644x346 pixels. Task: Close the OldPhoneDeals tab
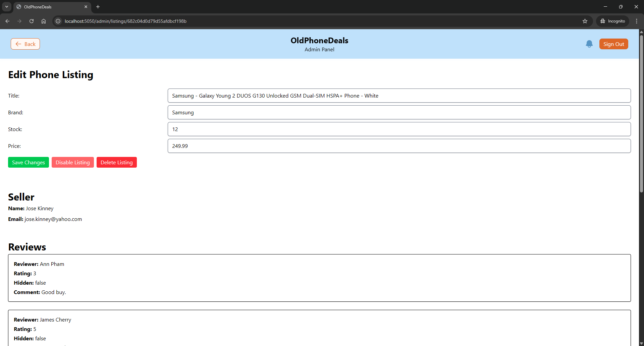coord(86,7)
